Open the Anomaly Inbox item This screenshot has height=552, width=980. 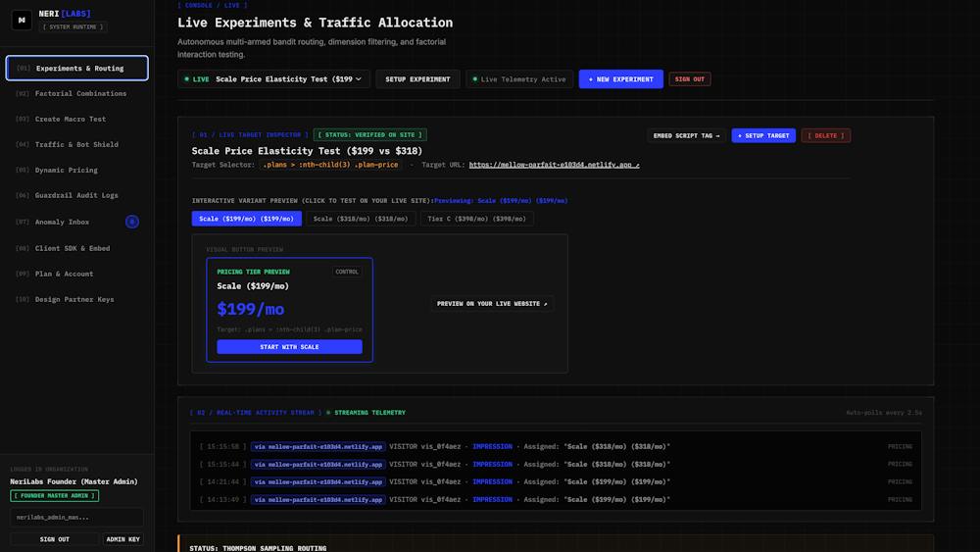click(76, 222)
